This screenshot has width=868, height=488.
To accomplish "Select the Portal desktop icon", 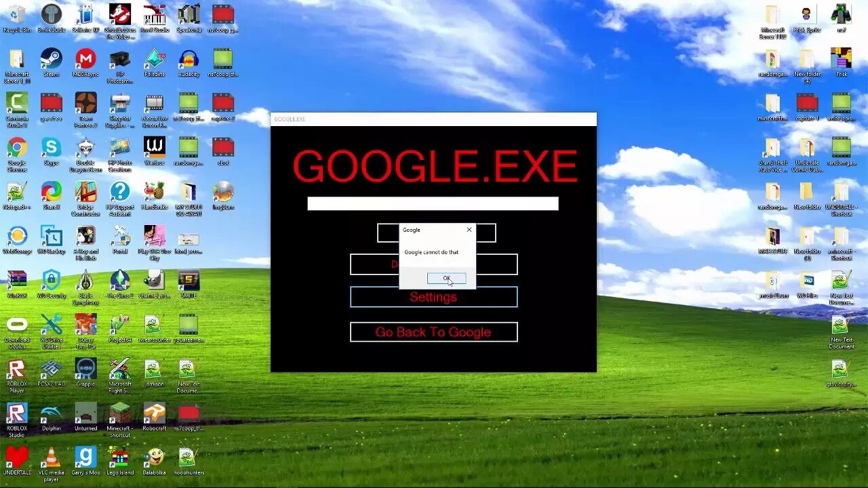I will (120, 239).
